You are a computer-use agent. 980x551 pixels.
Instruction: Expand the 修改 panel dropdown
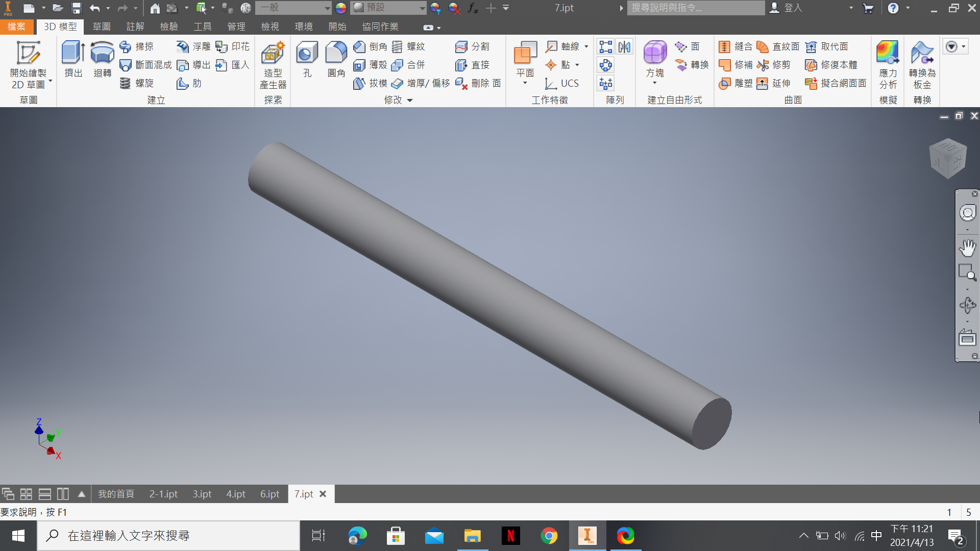coord(409,101)
